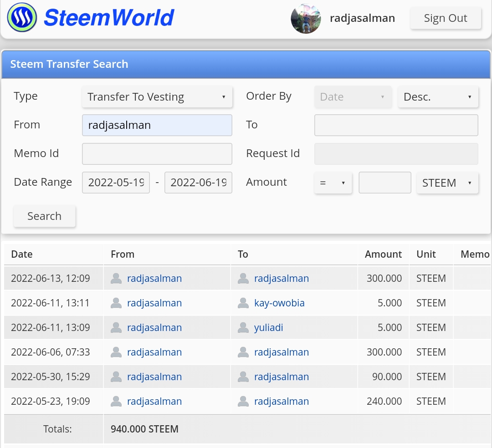This screenshot has width=492, height=448.
Task: Click the SteemWorld title text link
Action: [x=108, y=18]
